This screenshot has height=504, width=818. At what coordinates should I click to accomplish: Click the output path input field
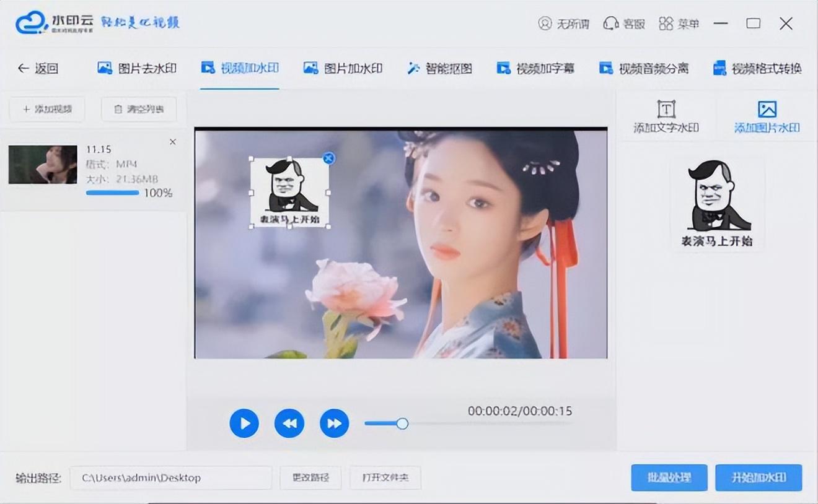point(170,477)
